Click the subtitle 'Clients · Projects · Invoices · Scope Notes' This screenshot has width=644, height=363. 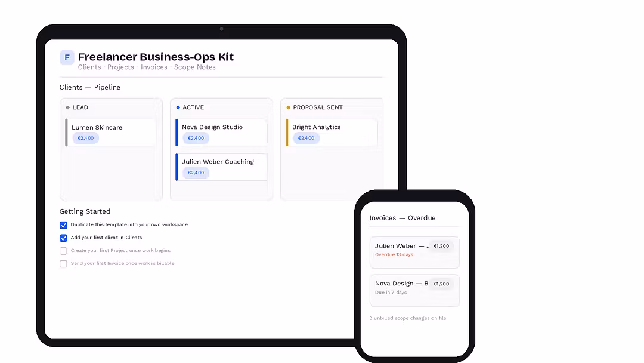pos(147,67)
